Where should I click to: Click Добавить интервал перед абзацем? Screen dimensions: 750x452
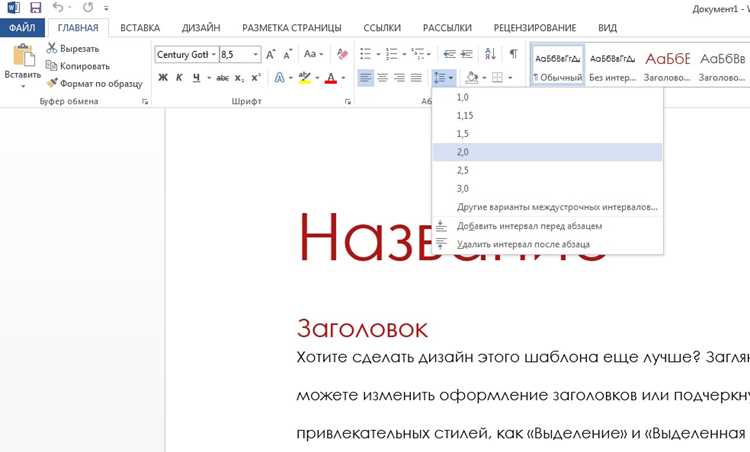click(x=547, y=226)
